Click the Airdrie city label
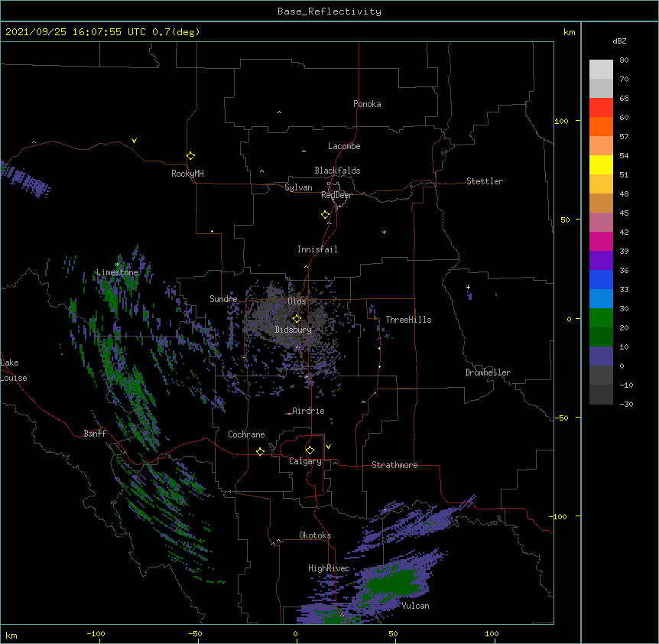659x644 pixels. (308, 411)
